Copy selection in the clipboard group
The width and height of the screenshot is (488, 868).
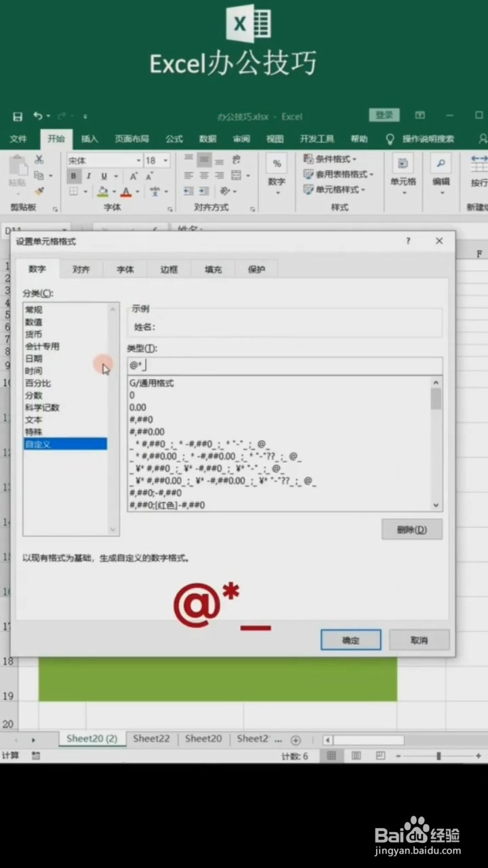pyautogui.click(x=39, y=176)
